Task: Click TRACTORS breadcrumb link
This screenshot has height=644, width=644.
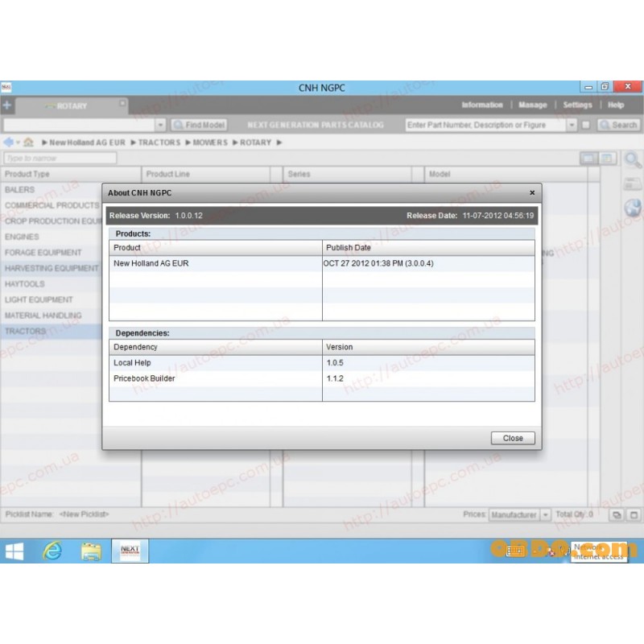Action: click(x=159, y=142)
